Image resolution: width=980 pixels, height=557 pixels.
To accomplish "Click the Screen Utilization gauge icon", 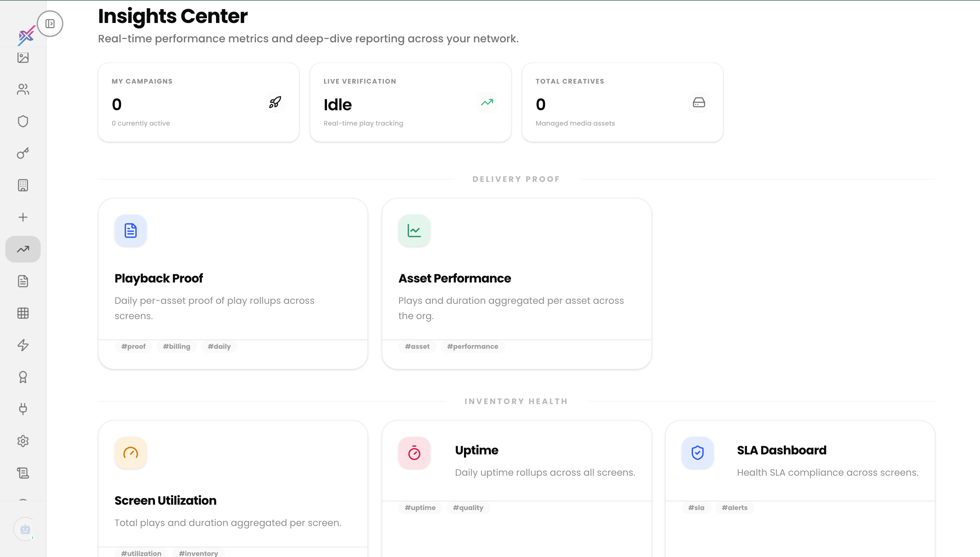I will (x=130, y=453).
